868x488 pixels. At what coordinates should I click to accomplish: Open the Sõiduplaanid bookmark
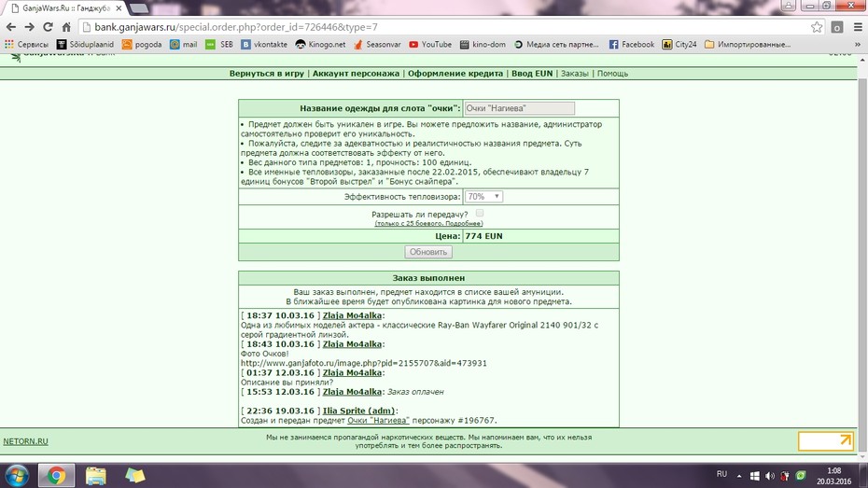coord(85,44)
